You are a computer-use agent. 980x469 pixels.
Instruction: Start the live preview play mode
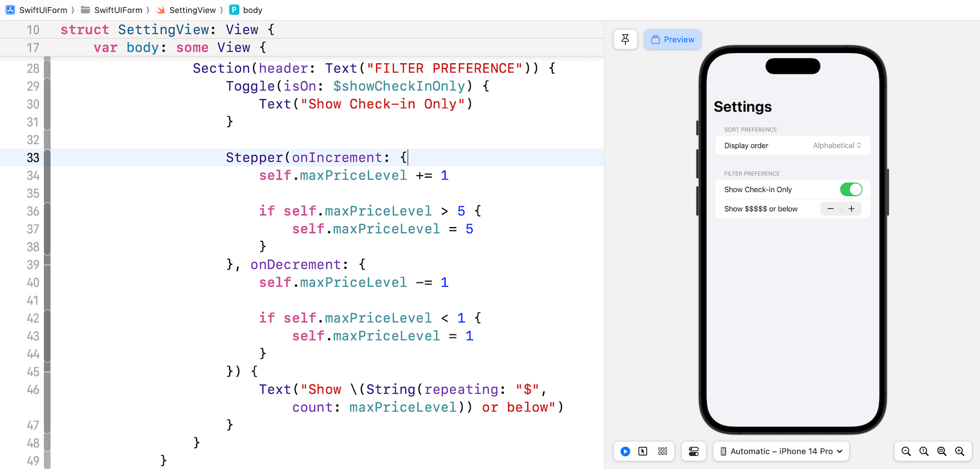(x=625, y=451)
